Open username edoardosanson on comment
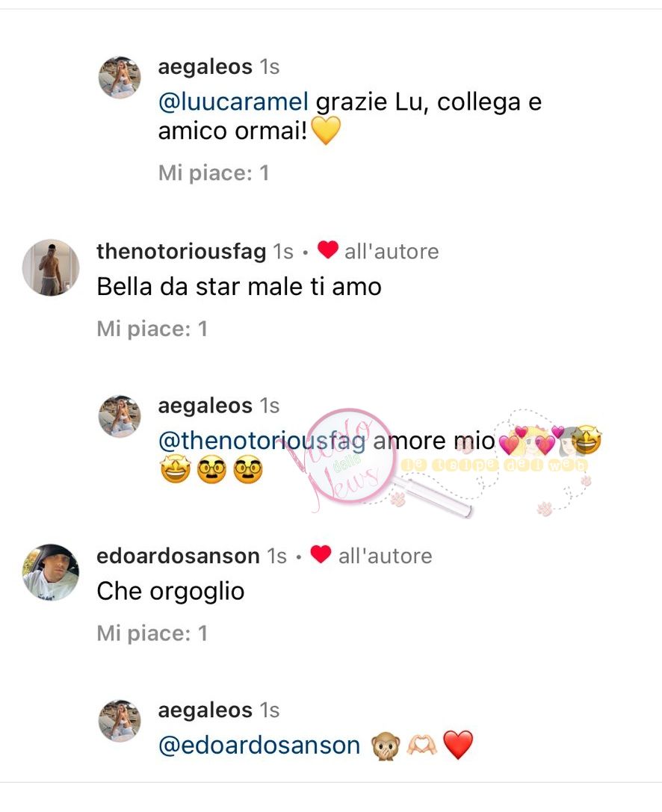The image size is (662, 812). tap(178, 557)
